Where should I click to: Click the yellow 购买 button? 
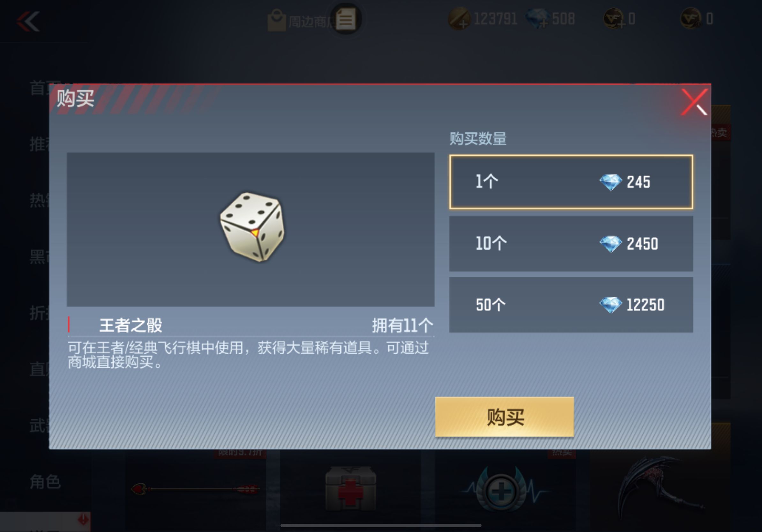point(504,417)
